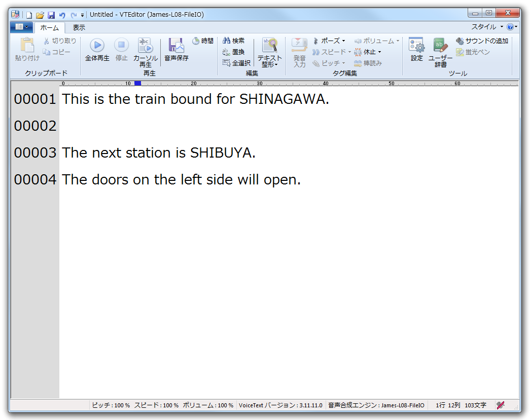The width and height of the screenshot is (530, 420).
Task: Click the Undo arrow in quick access toolbar
Action: (62, 15)
